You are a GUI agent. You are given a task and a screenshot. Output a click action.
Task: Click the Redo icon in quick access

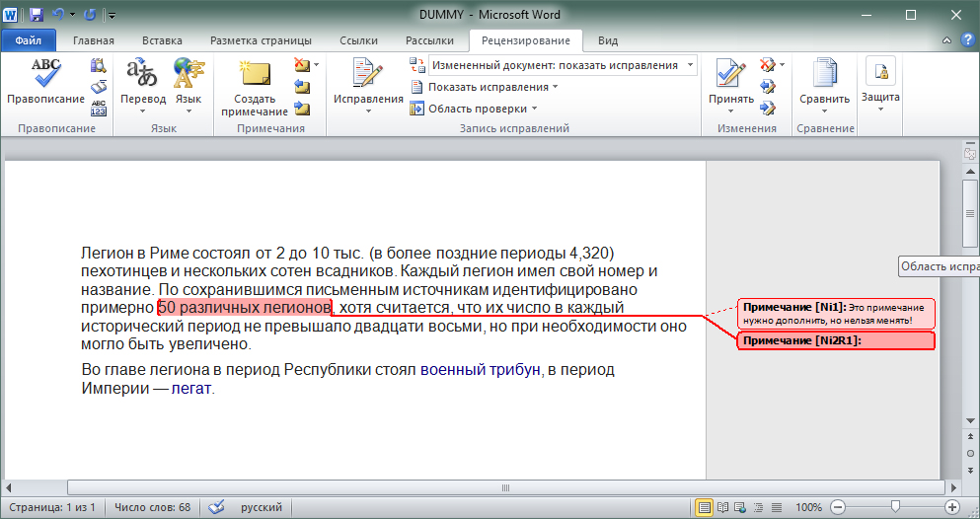[90, 15]
